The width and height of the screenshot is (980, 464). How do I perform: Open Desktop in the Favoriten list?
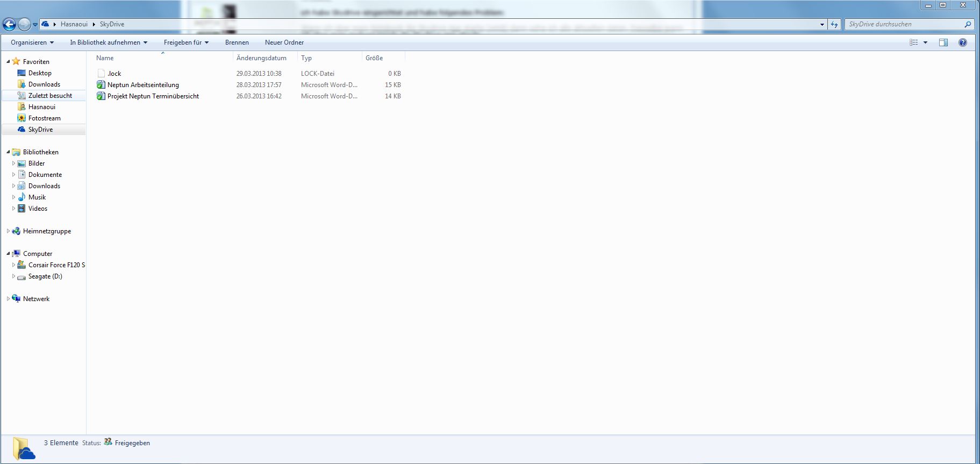click(x=40, y=73)
